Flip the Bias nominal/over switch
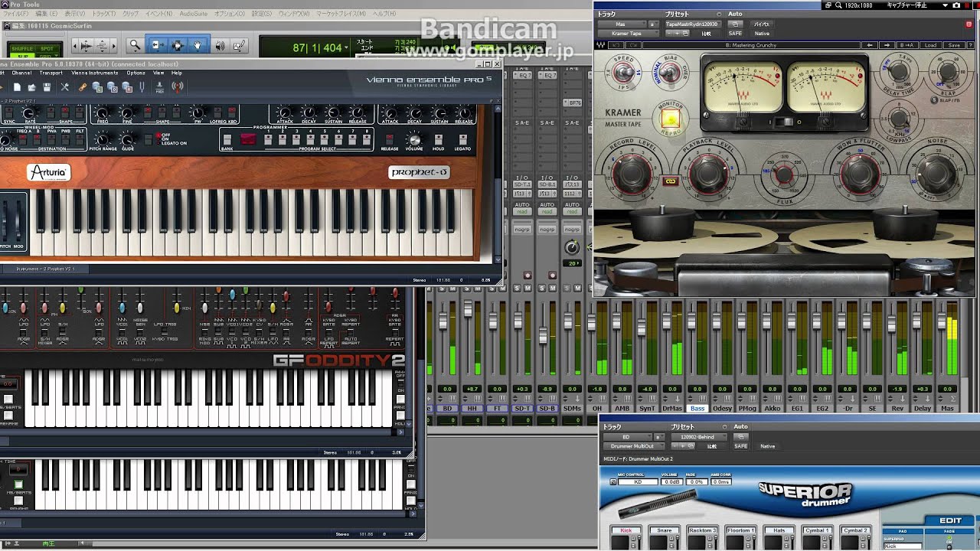 [x=671, y=72]
